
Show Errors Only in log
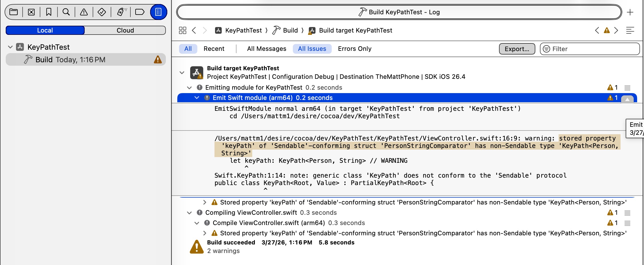click(x=355, y=49)
